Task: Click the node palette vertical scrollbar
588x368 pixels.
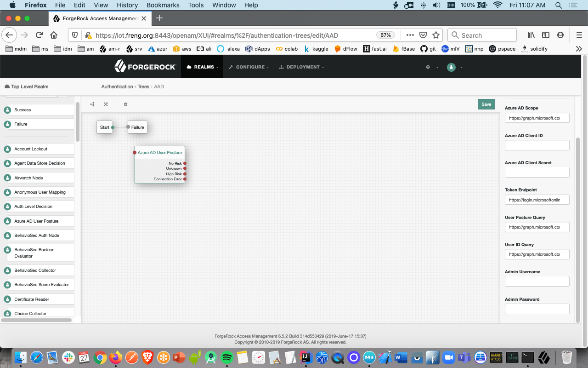Action: [x=78, y=121]
